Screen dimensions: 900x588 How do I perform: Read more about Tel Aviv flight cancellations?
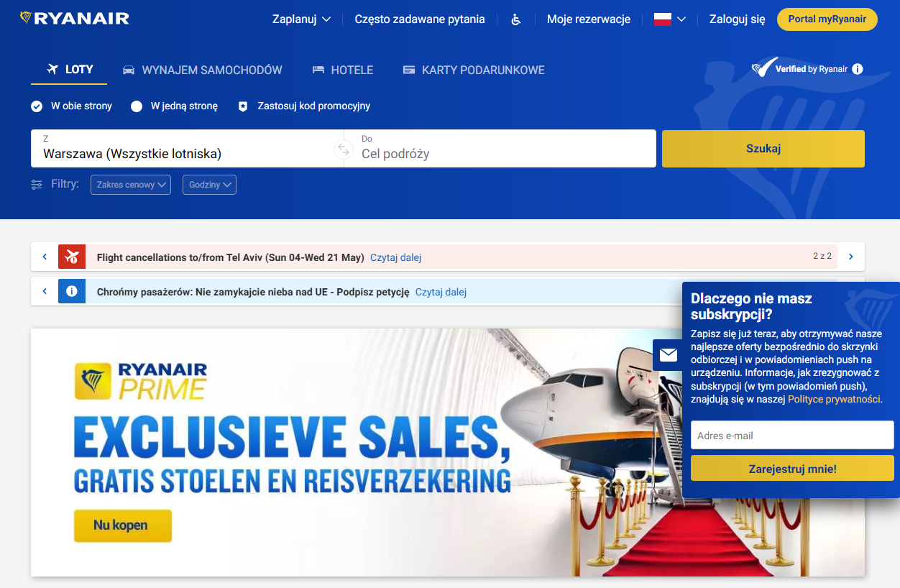[395, 257]
